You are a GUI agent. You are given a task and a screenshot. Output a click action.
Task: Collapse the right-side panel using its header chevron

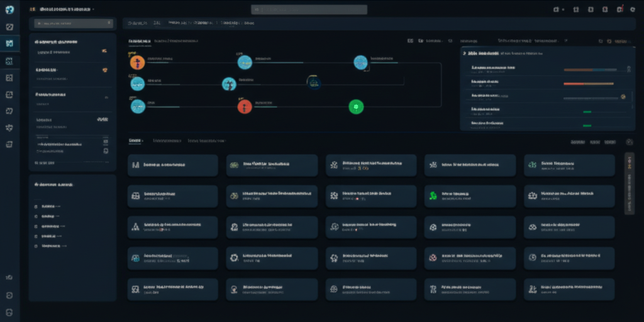466,54
